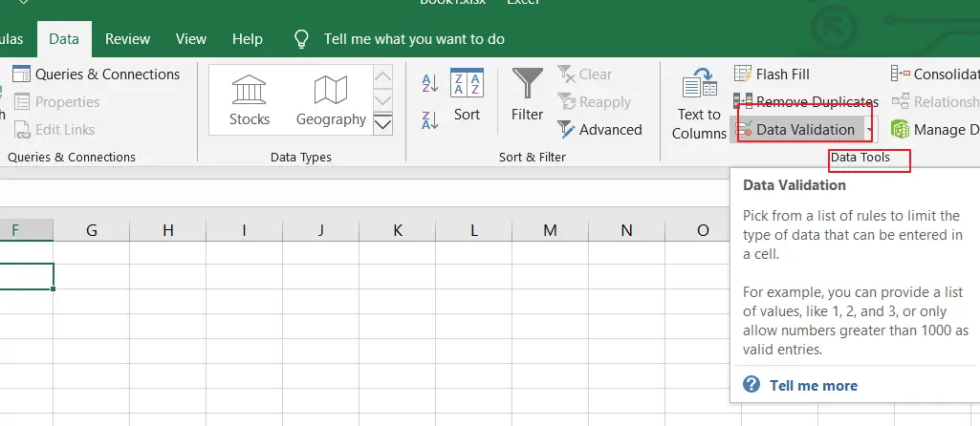The height and width of the screenshot is (426, 980).
Task: Open Queries & Connections pane
Action: tap(97, 74)
